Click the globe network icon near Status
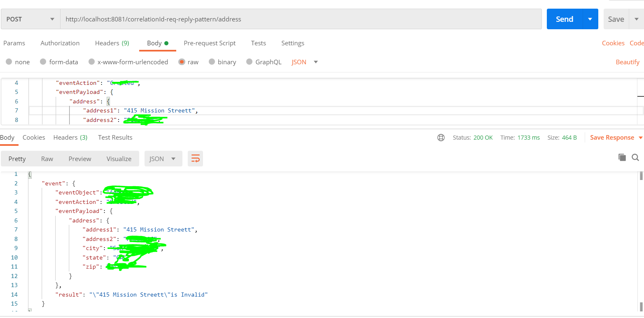This screenshot has height=318, width=644. pos(441,138)
